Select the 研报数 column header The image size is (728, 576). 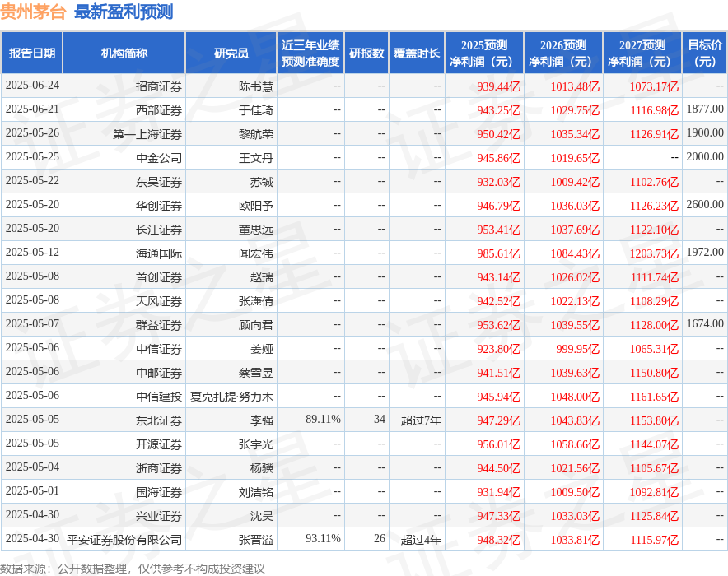[x=366, y=53]
